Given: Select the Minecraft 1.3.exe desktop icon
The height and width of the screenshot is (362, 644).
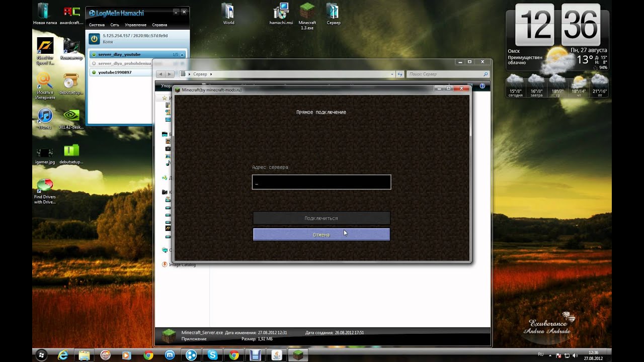Looking at the screenshot, I should pos(307,16).
